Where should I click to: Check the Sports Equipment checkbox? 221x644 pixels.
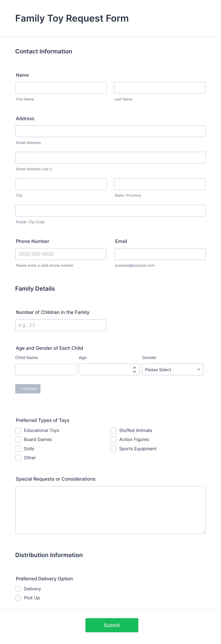[113, 449]
